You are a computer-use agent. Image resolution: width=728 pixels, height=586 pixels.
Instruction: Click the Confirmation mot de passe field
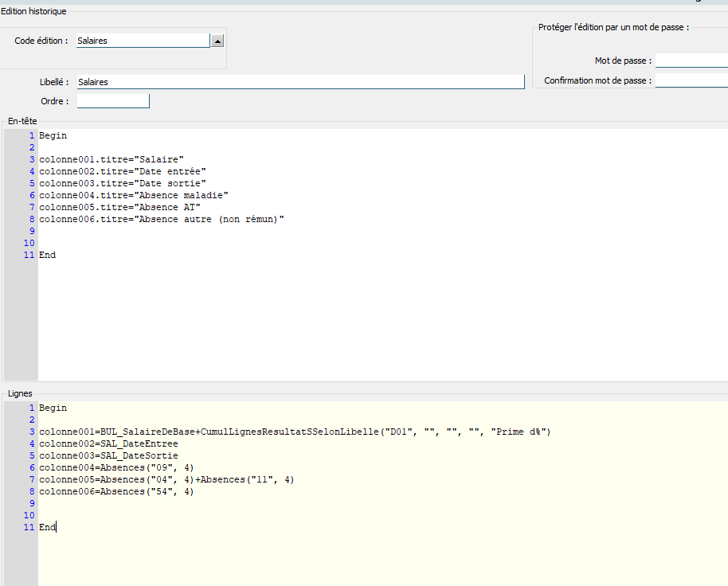(x=692, y=80)
